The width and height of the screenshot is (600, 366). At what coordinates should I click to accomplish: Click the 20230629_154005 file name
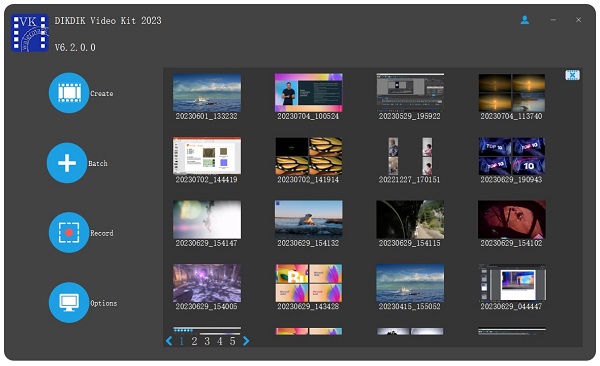[207, 307]
